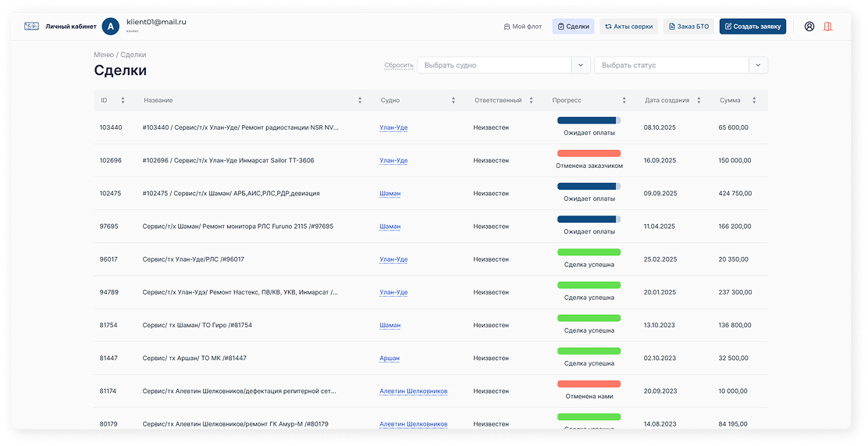Viewport: 868px width, 446px height.
Task: Sort by Ответственный column sort arrows
Action: click(x=531, y=101)
